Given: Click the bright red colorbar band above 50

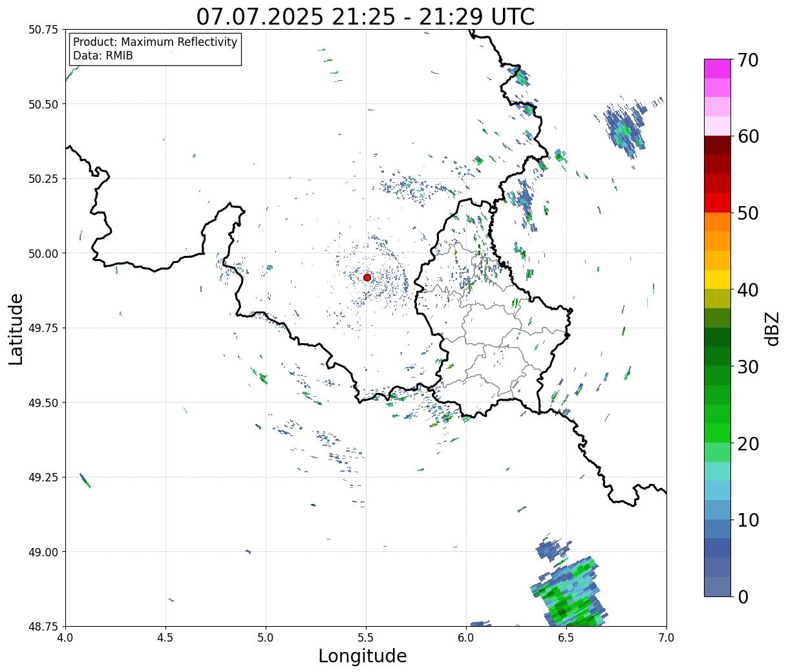Looking at the screenshot, I should [x=717, y=202].
